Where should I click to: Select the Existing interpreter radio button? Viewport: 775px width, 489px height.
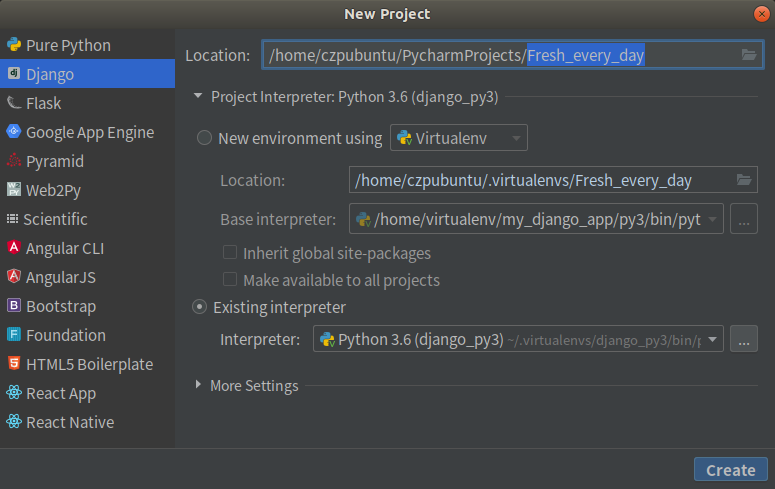(x=200, y=307)
